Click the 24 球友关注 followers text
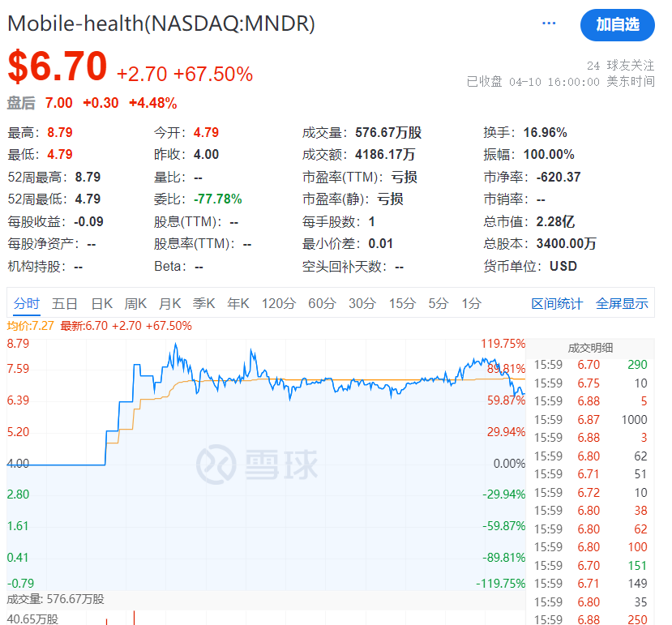Screen dimensions: 672x625 pyautogui.click(x=621, y=66)
